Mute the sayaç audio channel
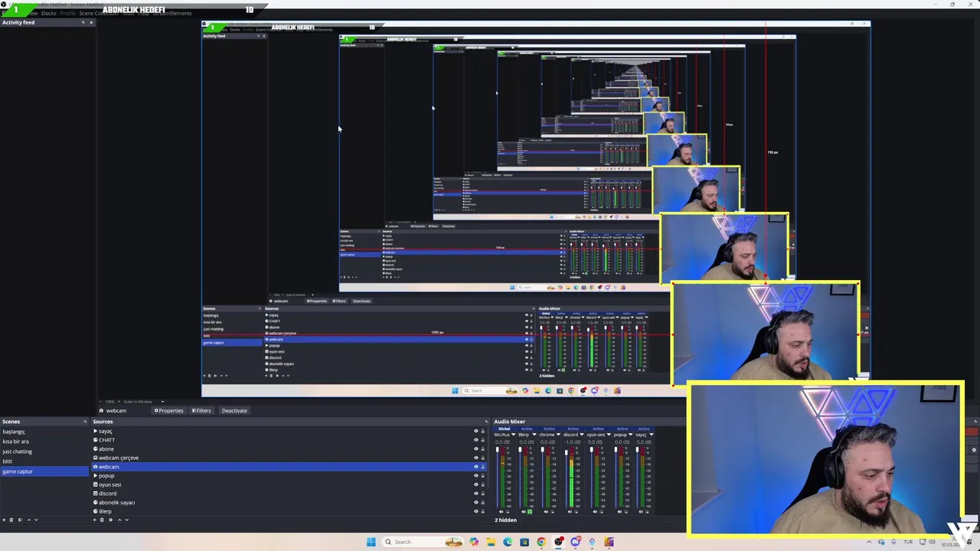The width and height of the screenshot is (980, 551). (x=641, y=512)
